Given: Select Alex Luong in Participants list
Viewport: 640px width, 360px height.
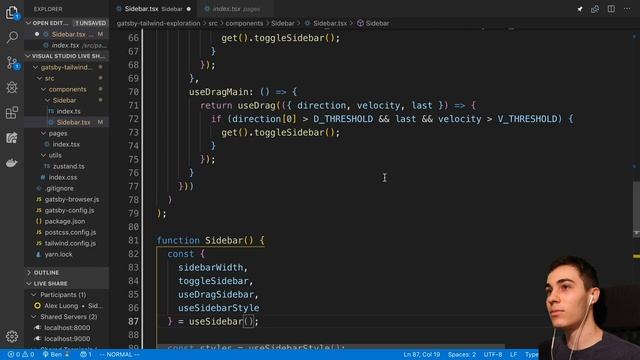Looking at the screenshot, I should point(66,306).
